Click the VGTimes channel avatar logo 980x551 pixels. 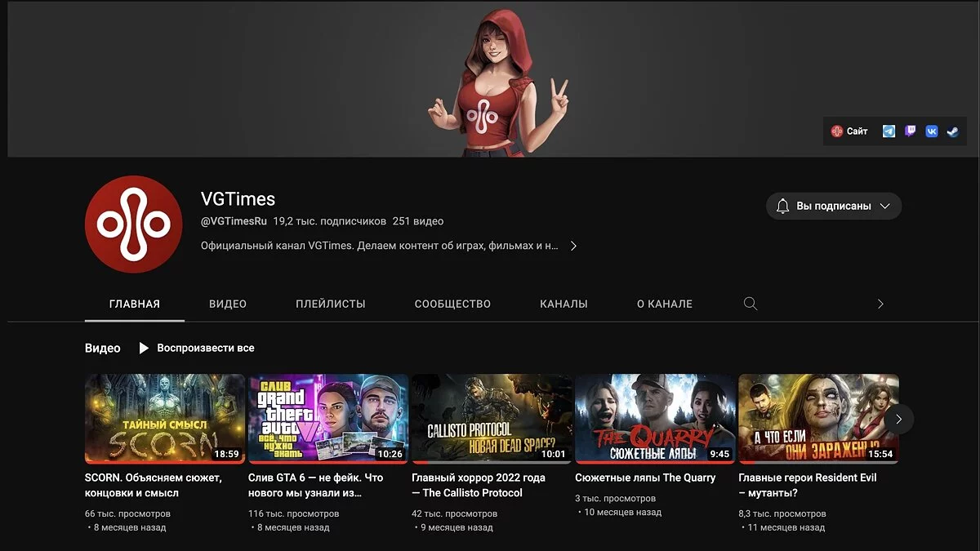(x=133, y=224)
